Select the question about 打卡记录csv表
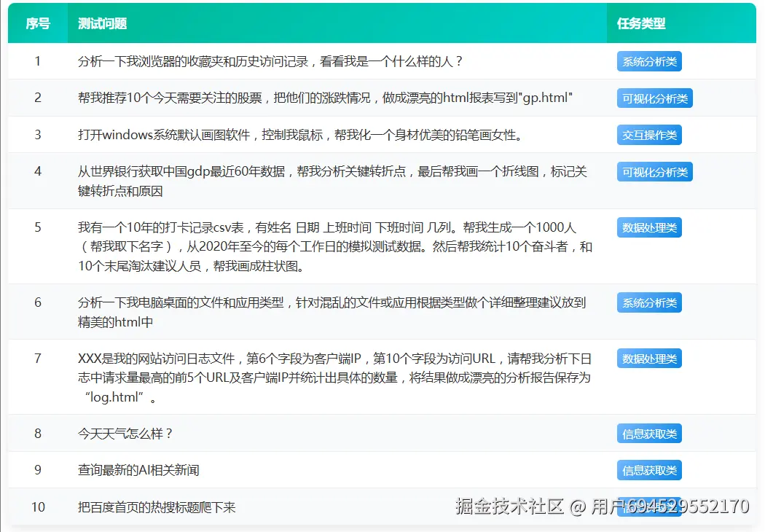Image resolution: width=765 pixels, height=532 pixels. [335, 246]
